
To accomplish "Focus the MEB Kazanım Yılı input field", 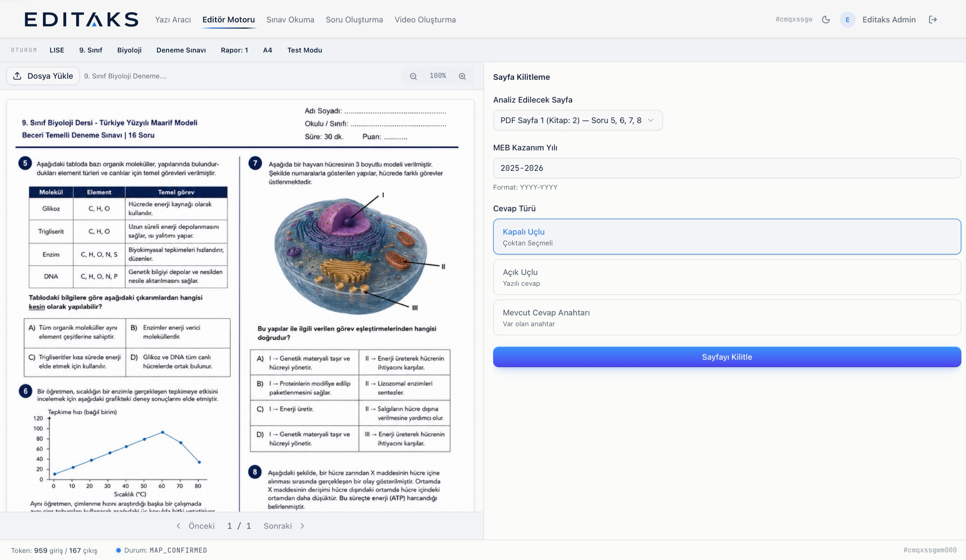I will [x=727, y=168].
